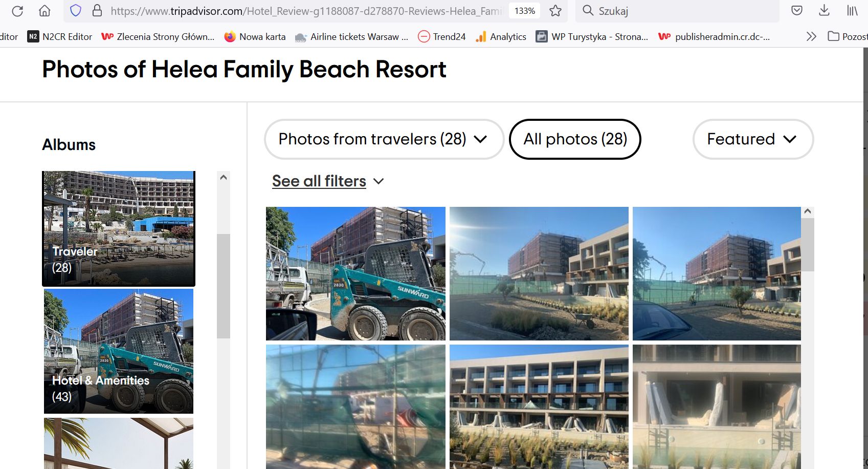
Task: Show more bookmarks with double chevron
Action: click(x=811, y=36)
